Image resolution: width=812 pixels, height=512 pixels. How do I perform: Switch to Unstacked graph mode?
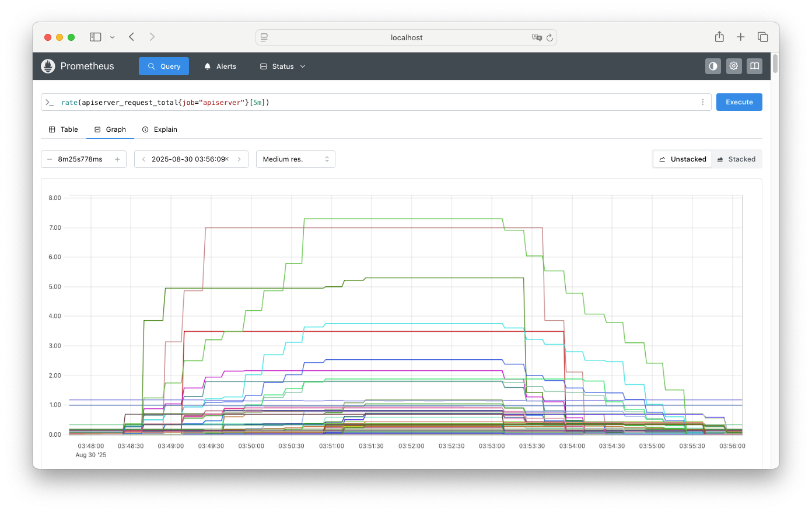[682, 159]
